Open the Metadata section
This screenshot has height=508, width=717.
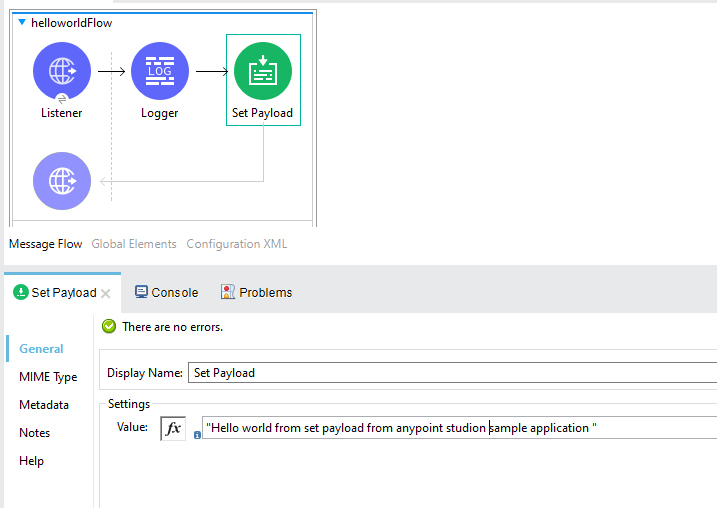(44, 405)
